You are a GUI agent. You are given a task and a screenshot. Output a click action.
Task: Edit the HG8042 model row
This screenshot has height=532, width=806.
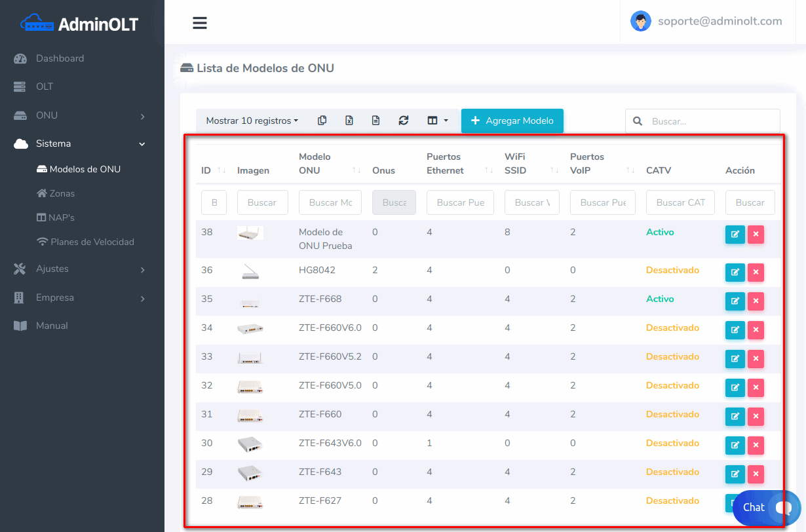click(x=735, y=272)
